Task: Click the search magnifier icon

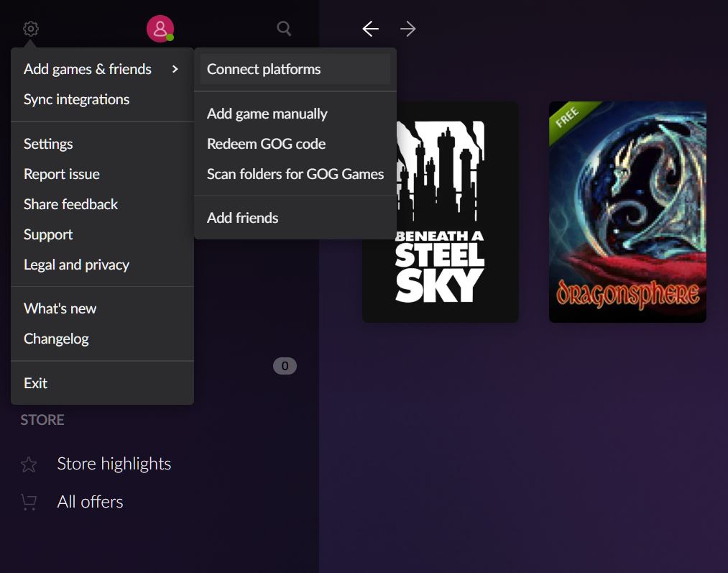Action: coord(284,29)
